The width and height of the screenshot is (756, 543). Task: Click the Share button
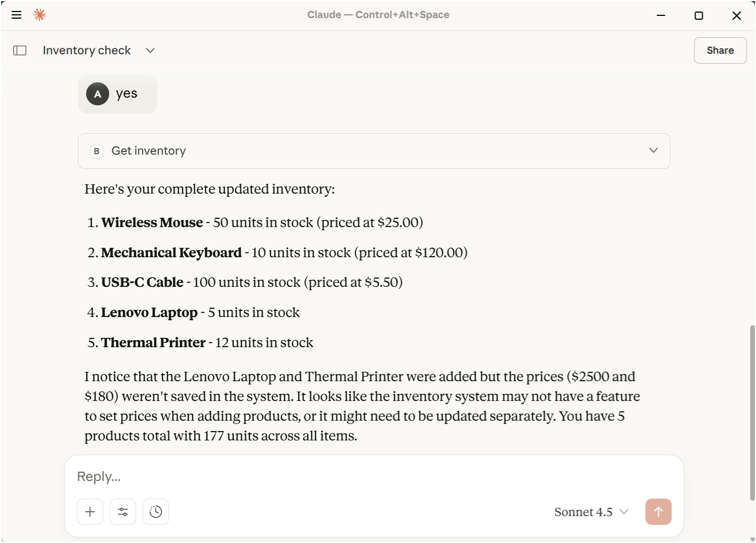point(720,50)
